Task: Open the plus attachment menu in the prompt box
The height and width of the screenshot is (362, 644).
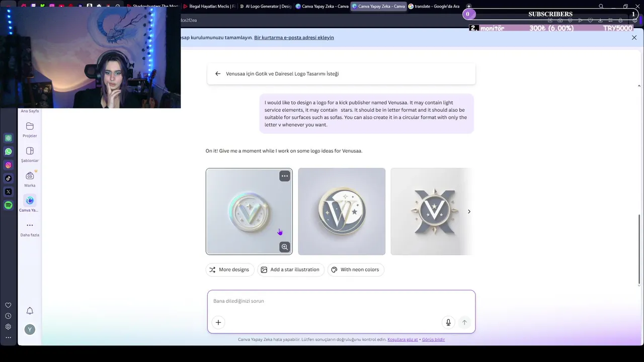Action: point(218,322)
